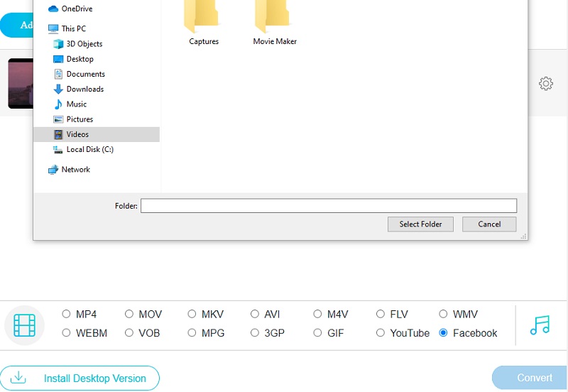Screen dimensions: 568x392
Task: Click inside the Folder text field
Action: [328, 206]
